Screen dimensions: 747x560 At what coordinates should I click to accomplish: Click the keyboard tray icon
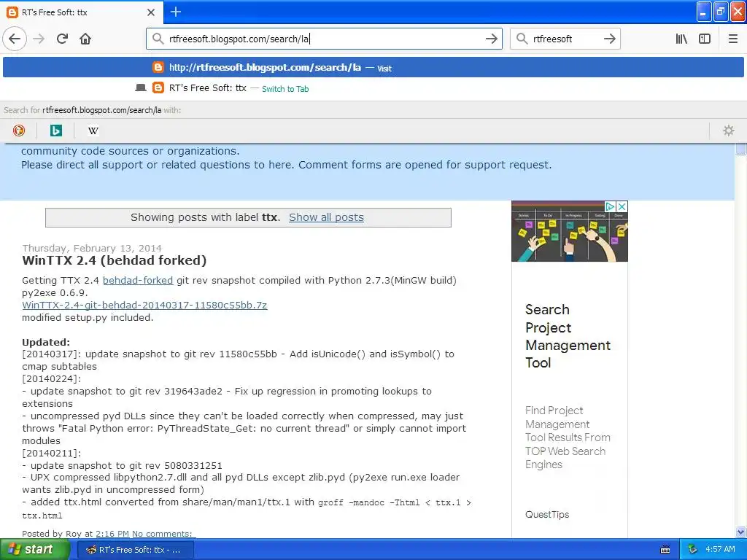[x=665, y=550]
